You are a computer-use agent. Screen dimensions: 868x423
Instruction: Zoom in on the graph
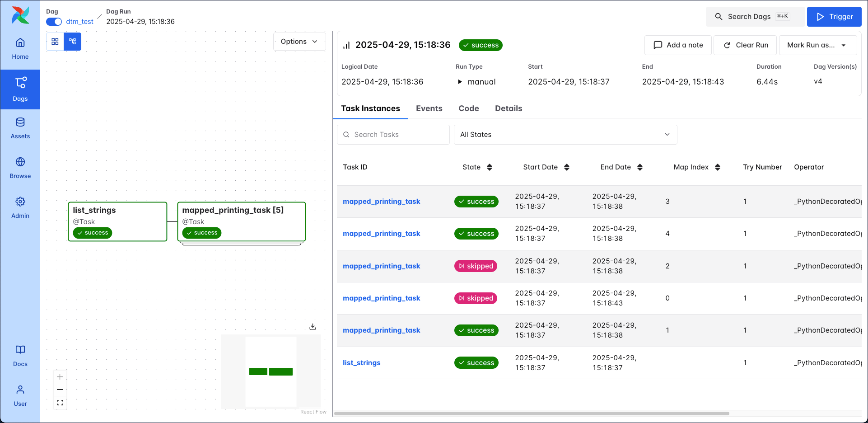(60, 377)
